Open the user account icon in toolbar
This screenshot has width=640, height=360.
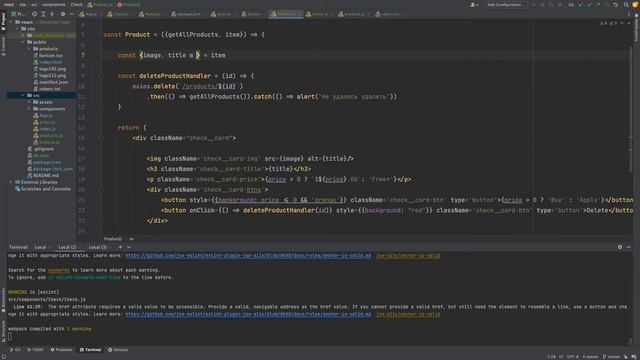[473, 5]
